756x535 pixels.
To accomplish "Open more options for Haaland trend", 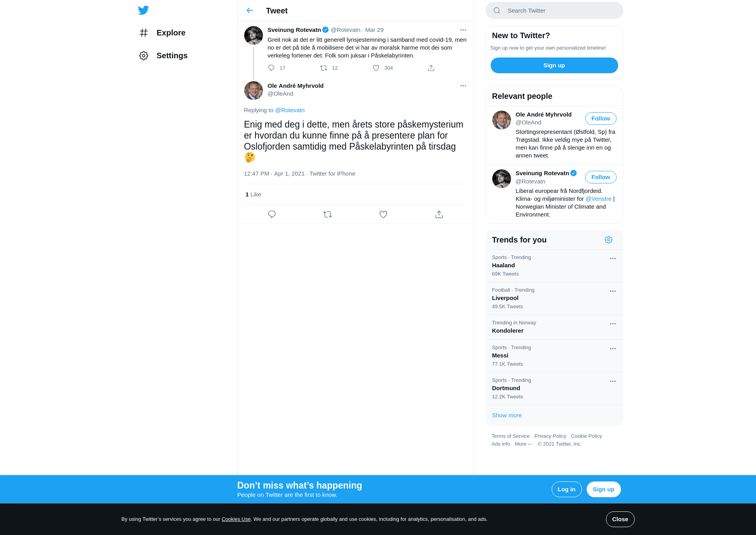I will [613, 259].
